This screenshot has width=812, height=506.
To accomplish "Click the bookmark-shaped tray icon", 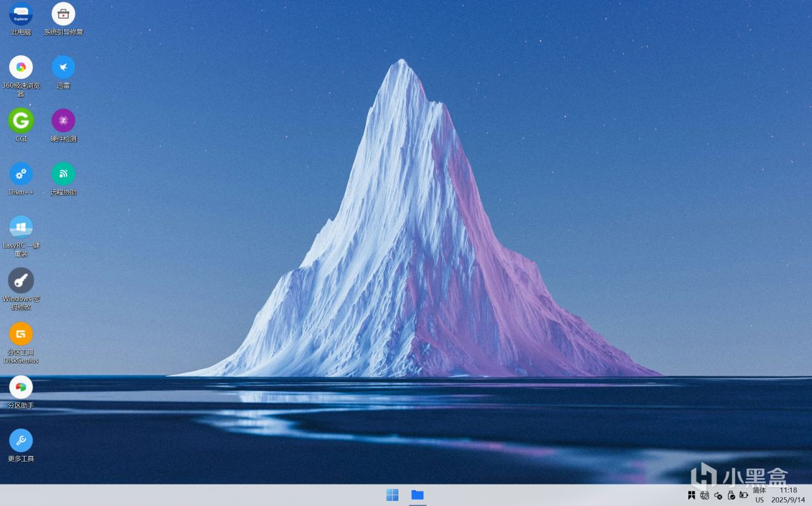I will click(691, 495).
